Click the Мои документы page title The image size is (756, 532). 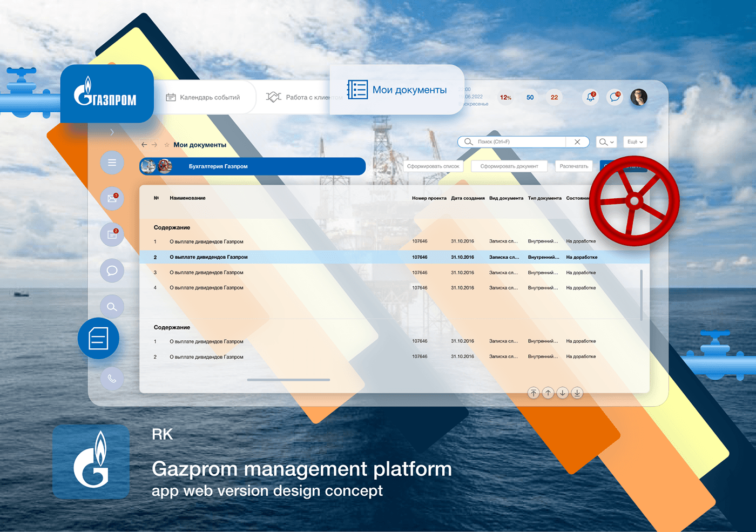coord(200,145)
